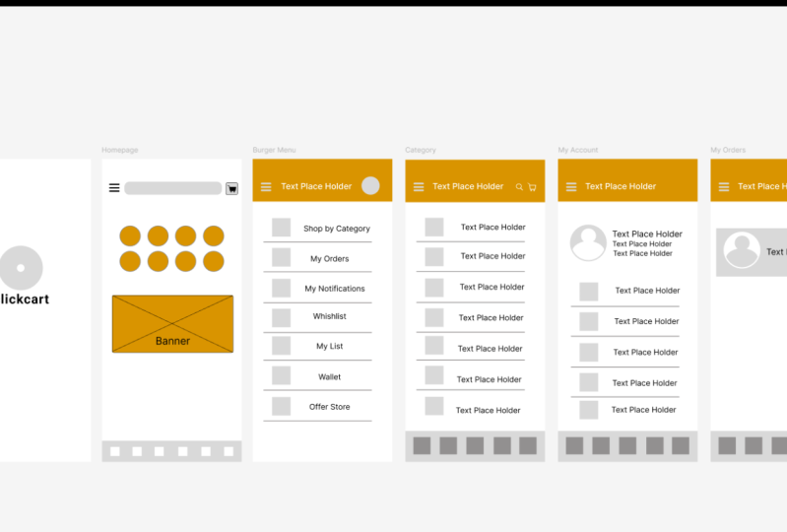Focus the grey search bar on Homepage
787x532 pixels.
(173, 188)
